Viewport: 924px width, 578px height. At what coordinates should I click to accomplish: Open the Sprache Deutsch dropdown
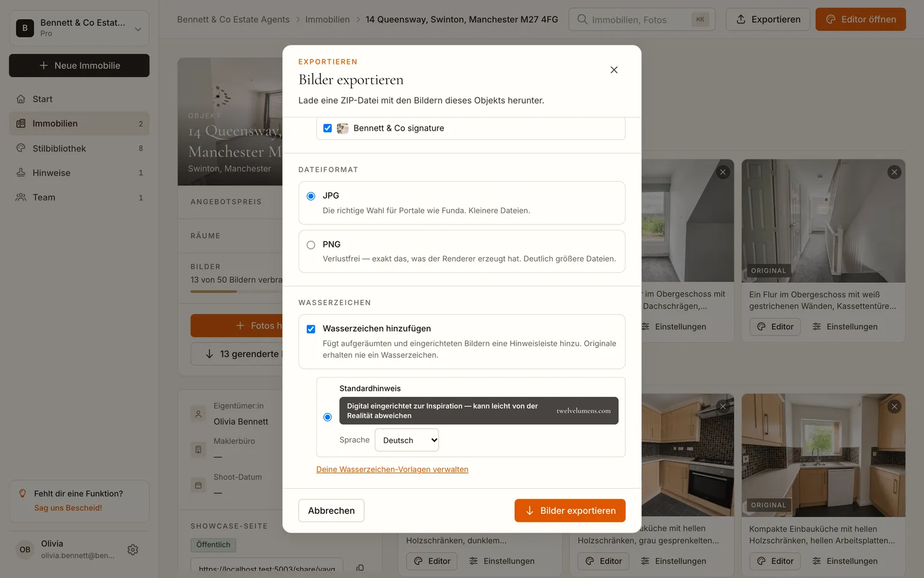tap(407, 440)
